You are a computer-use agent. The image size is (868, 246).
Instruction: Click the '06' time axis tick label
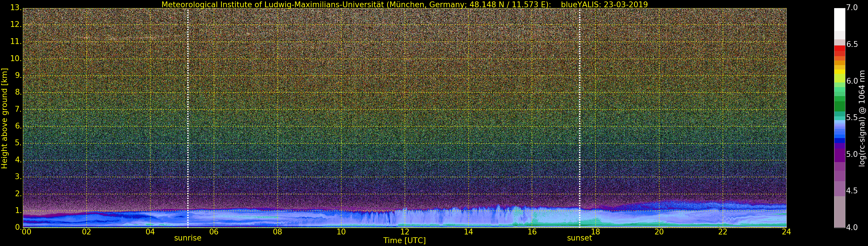coord(214,232)
